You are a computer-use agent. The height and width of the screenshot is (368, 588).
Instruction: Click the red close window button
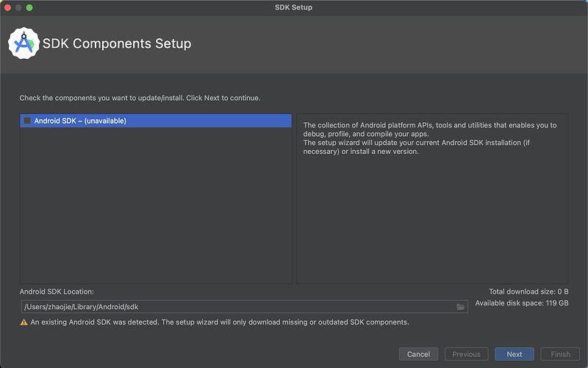pos(7,7)
